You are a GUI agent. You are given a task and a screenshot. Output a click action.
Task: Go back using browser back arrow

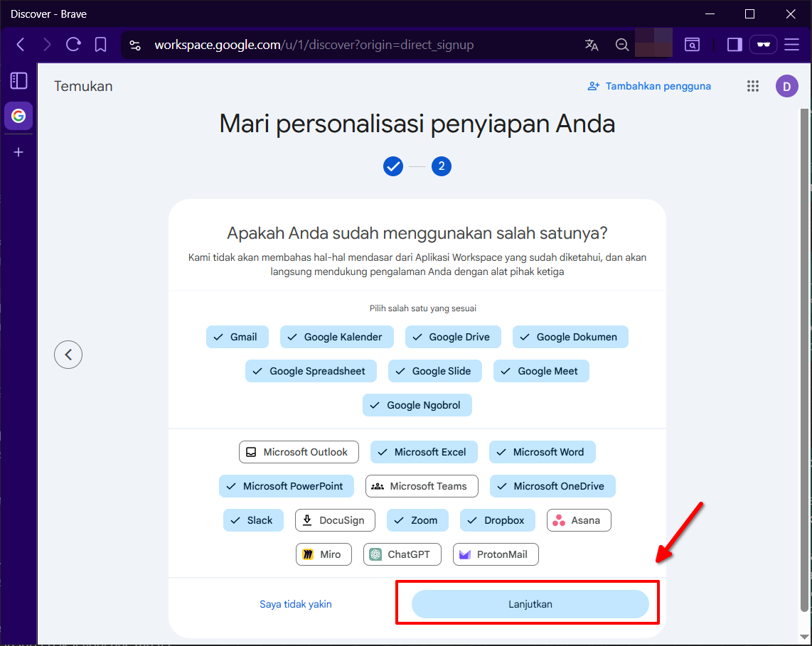[21, 45]
